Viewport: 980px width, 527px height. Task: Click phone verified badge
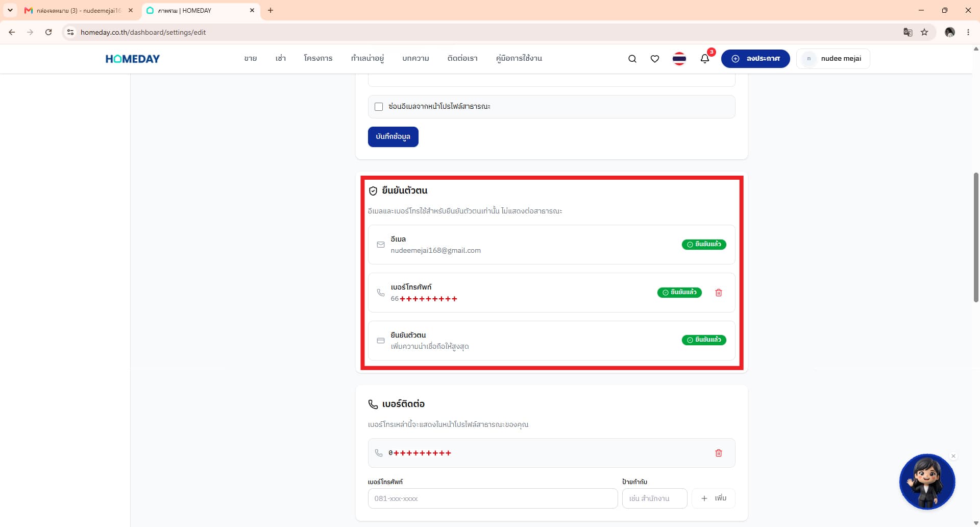click(x=679, y=293)
